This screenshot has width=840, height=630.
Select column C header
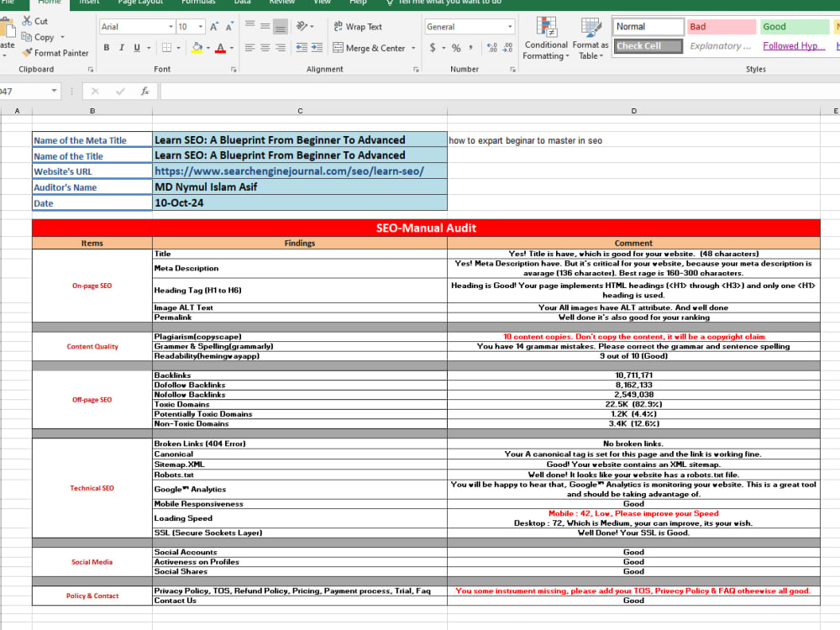click(300, 111)
